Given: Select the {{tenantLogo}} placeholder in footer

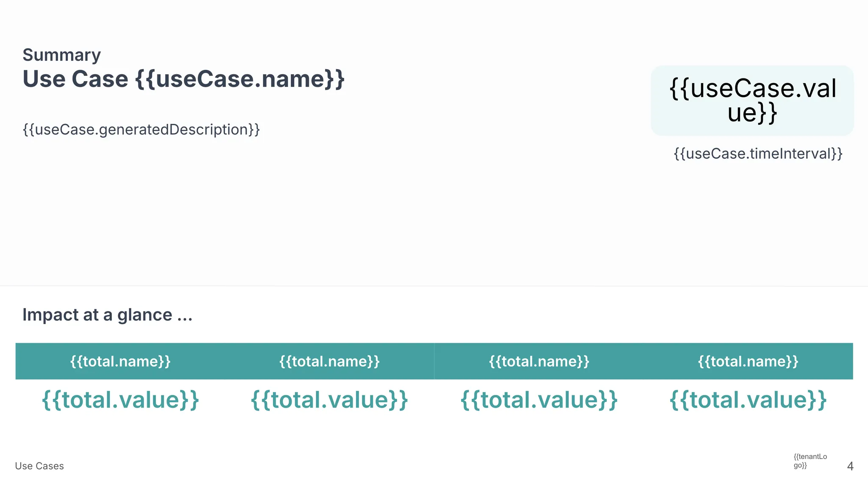Looking at the screenshot, I should click(x=810, y=461).
